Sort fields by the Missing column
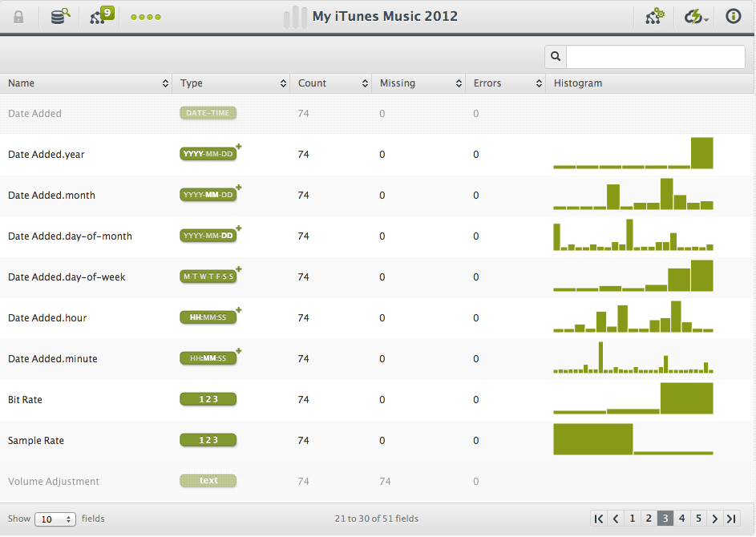Image resolution: width=756 pixels, height=537 pixels. 418,83
